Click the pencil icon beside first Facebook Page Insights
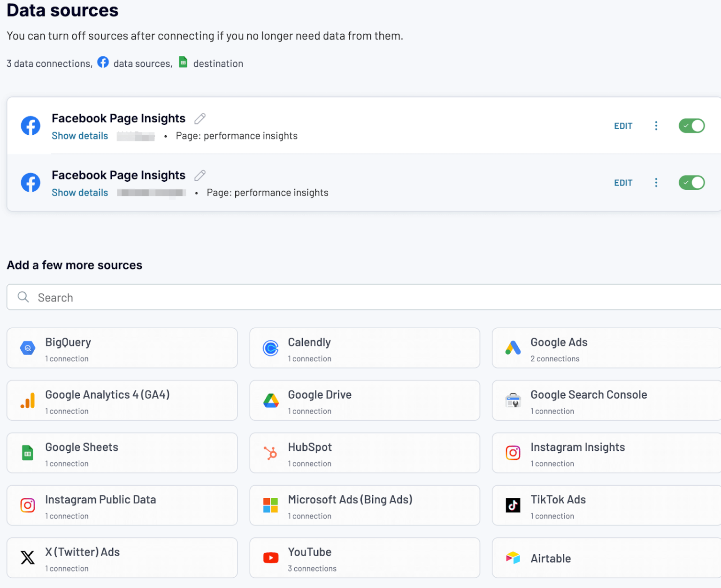The height and width of the screenshot is (588, 721). click(200, 119)
